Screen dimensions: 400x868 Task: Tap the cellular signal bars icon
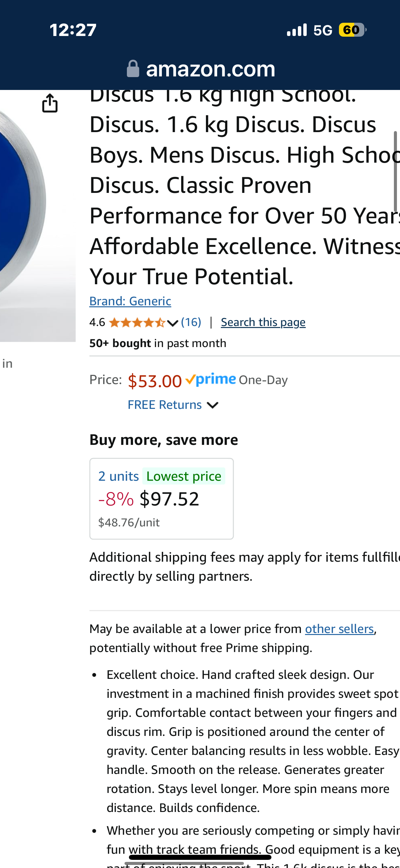click(297, 30)
